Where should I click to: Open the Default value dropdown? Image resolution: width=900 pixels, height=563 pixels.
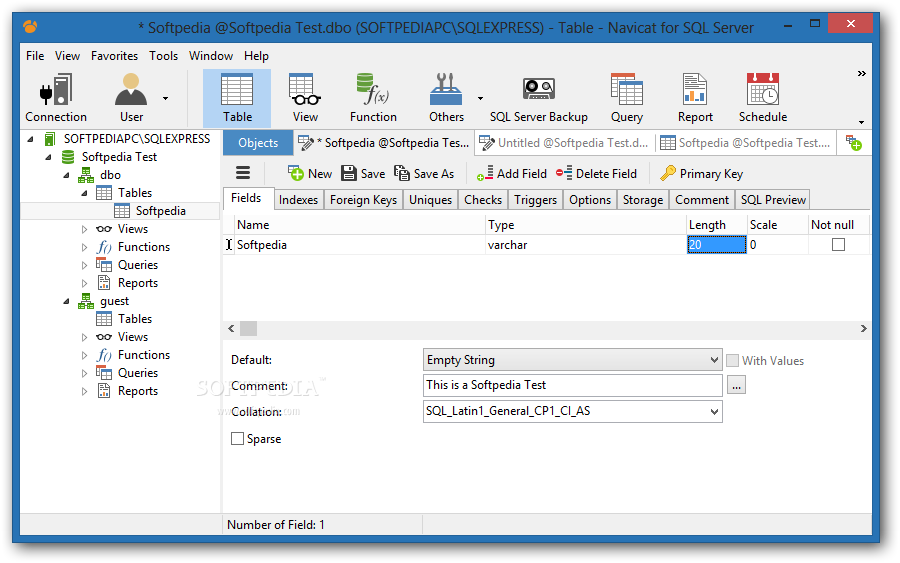point(714,360)
